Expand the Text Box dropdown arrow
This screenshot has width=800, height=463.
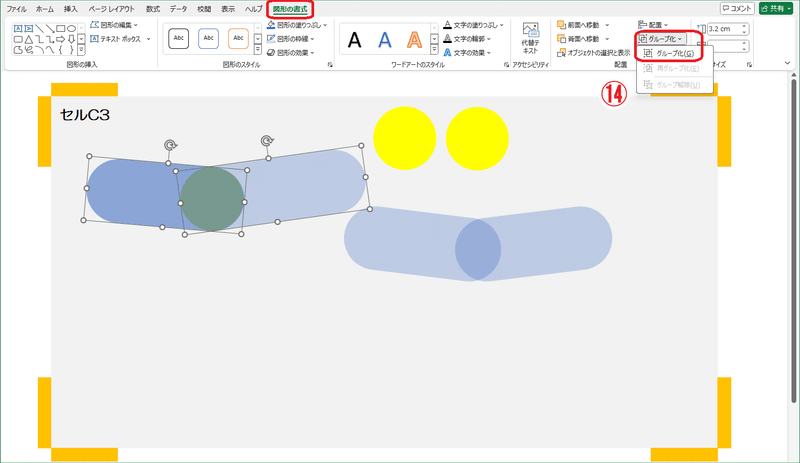[x=148, y=39]
